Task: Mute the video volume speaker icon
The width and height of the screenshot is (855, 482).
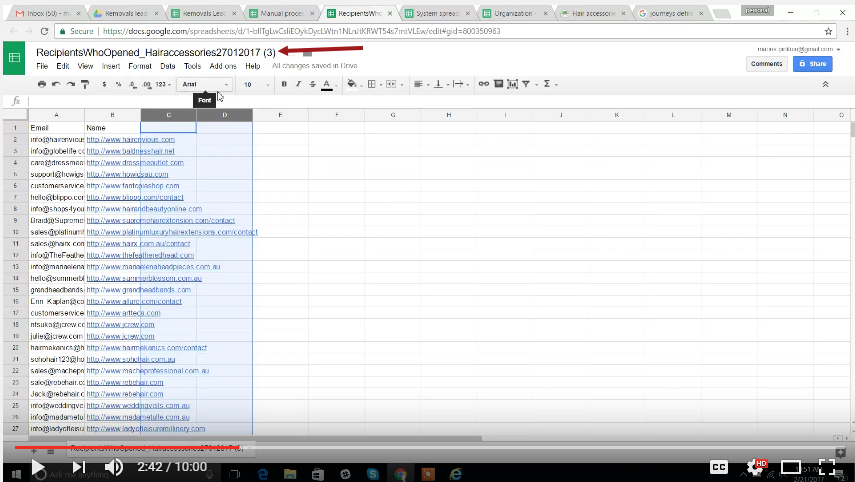Action: tap(114, 467)
